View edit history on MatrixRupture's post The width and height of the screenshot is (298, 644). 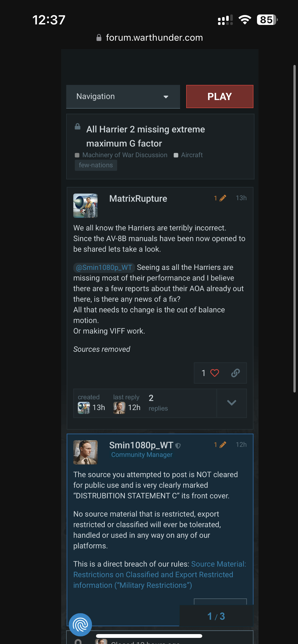pyautogui.click(x=220, y=198)
